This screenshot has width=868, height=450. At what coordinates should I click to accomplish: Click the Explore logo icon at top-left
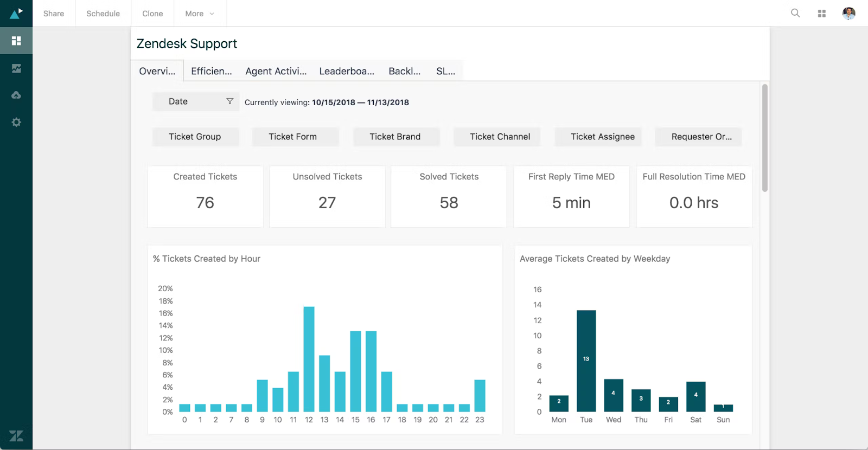16,13
